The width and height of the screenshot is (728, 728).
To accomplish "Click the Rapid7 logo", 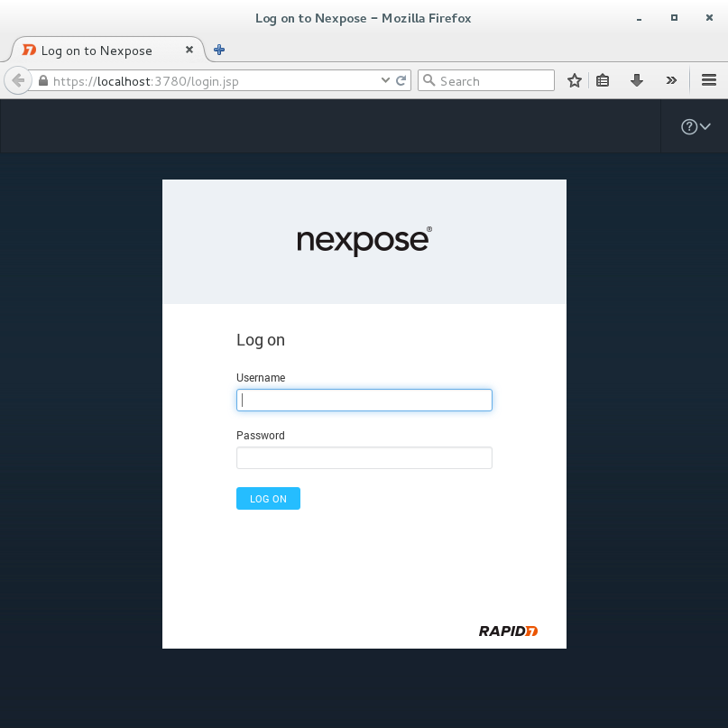I will click(509, 631).
